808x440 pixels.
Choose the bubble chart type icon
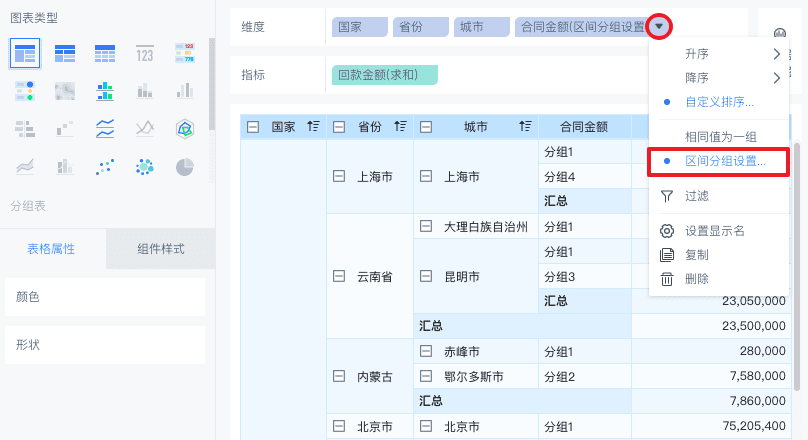tap(144, 167)
